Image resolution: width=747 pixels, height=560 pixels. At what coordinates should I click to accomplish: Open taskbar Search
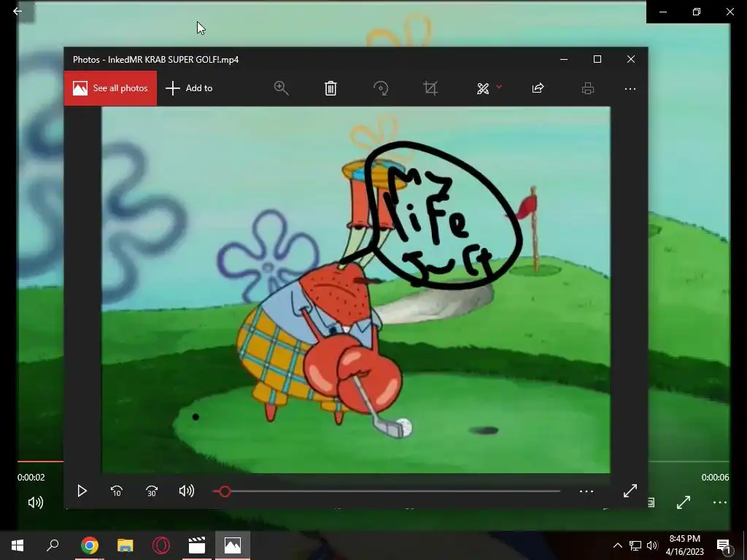click(x=53, y=545)
